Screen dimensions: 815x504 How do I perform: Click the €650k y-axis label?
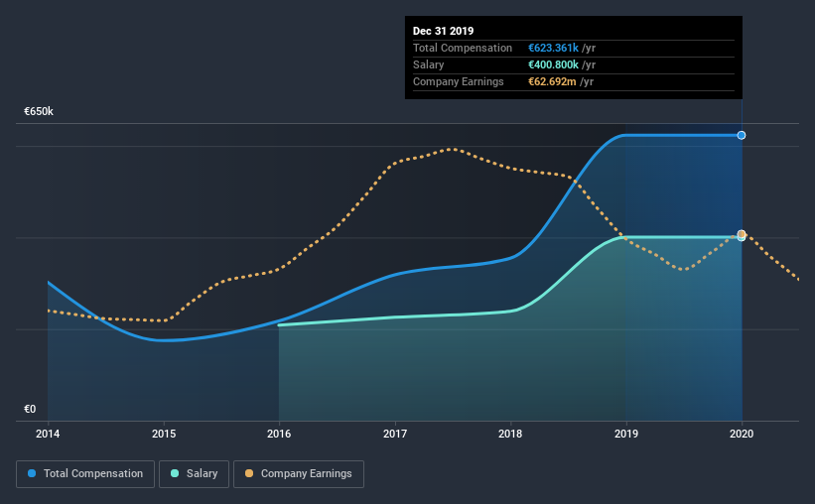click(x=39, y=112)
